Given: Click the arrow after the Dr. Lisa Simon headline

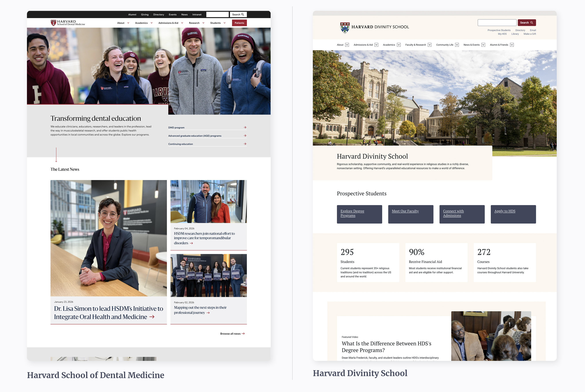Looking at the screenshot, I should coord(152,317).
